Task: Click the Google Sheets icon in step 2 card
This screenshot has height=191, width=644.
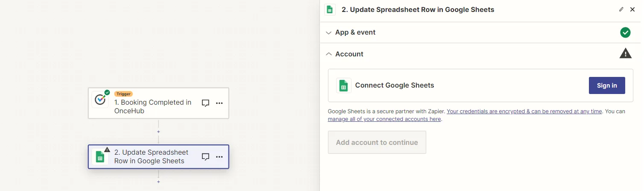Action: point(100,157)
